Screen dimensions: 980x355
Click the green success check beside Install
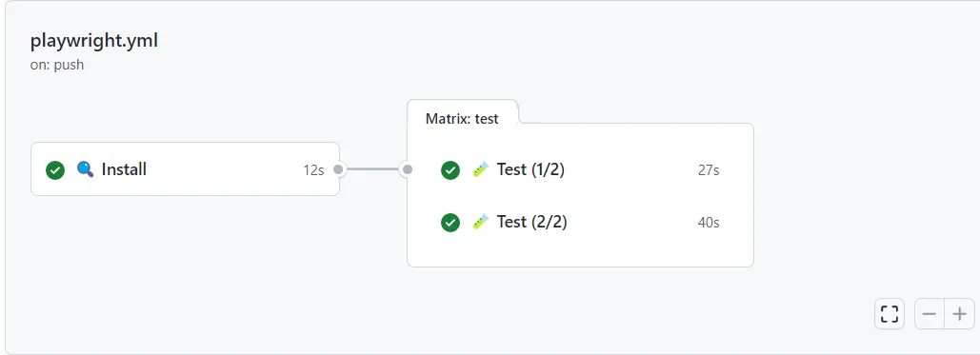coord(55,170)
